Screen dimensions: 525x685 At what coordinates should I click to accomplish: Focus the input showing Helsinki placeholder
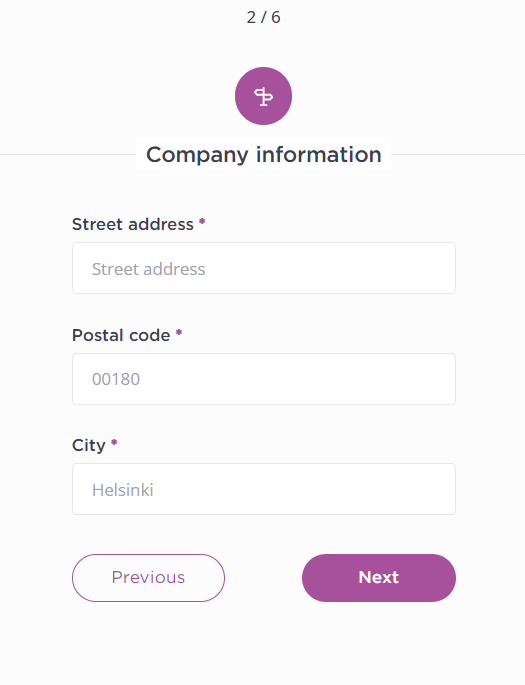[264, 489]
